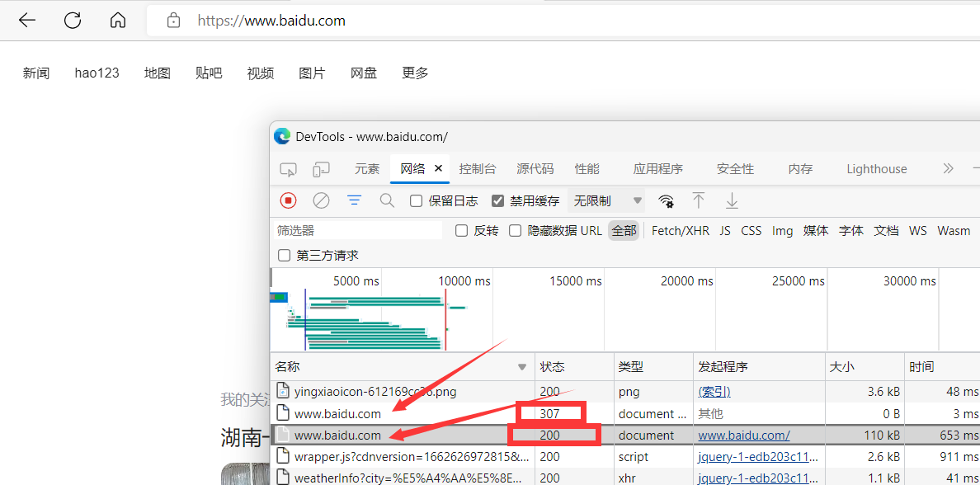Sort requests by the 状态 column header
Viewport: 980px width, 485px height.
pyautogui.click(x=574, y=367)
